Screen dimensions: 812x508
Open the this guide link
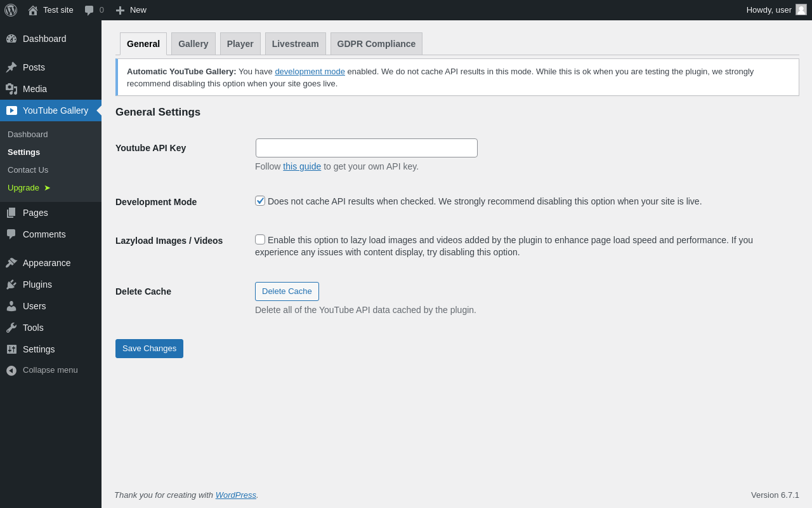(x=302, y=166)
